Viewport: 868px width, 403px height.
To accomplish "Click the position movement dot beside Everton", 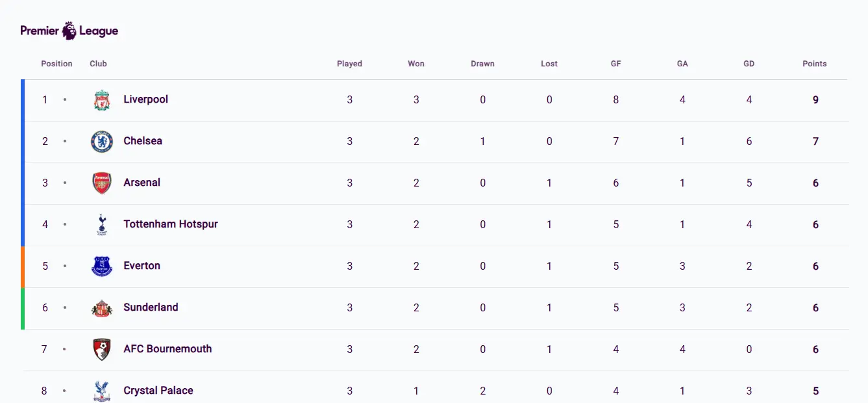I will pos(64,266).
